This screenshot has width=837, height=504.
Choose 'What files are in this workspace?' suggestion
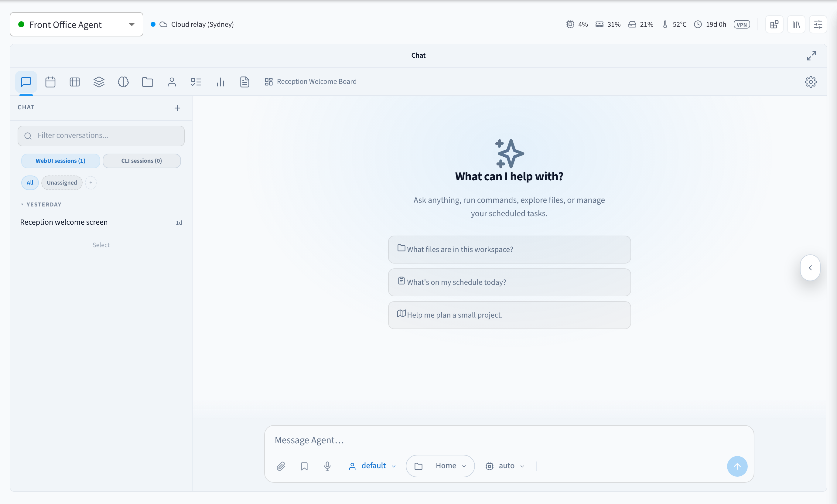click(x=509, y=250)
